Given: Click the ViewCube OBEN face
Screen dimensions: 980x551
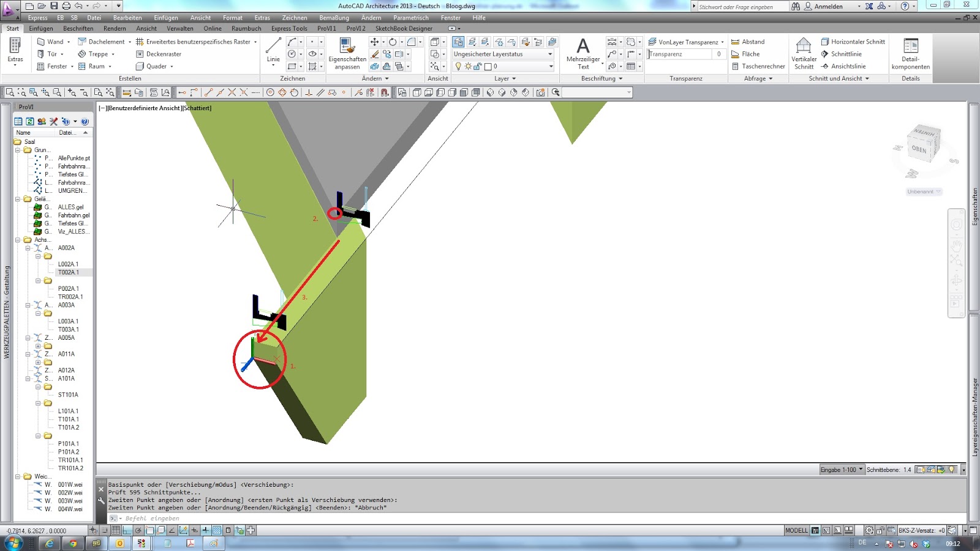Looking at the screenshot, I should pyautogui.click(x=919, y=149).
